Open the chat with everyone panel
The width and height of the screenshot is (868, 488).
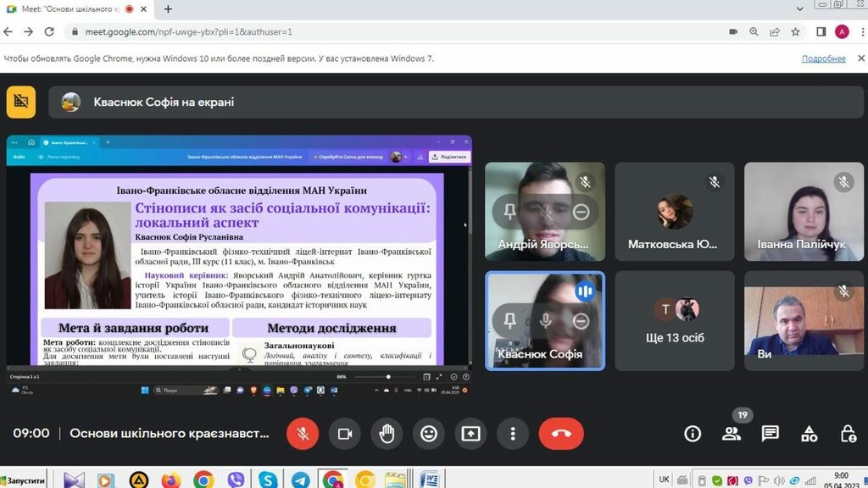click(770, 434)
